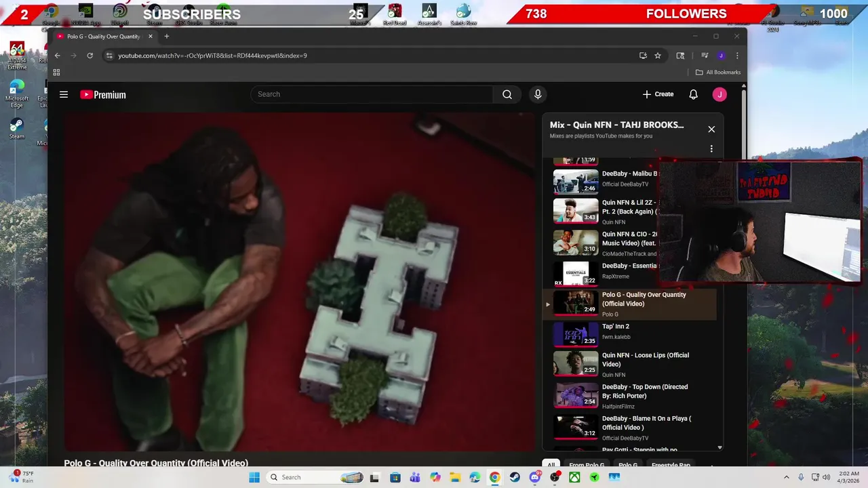Image resolution: width=868 pixels, height=488 pixels.
Task: Reload the page in Chrome
Action: [90, 56]
